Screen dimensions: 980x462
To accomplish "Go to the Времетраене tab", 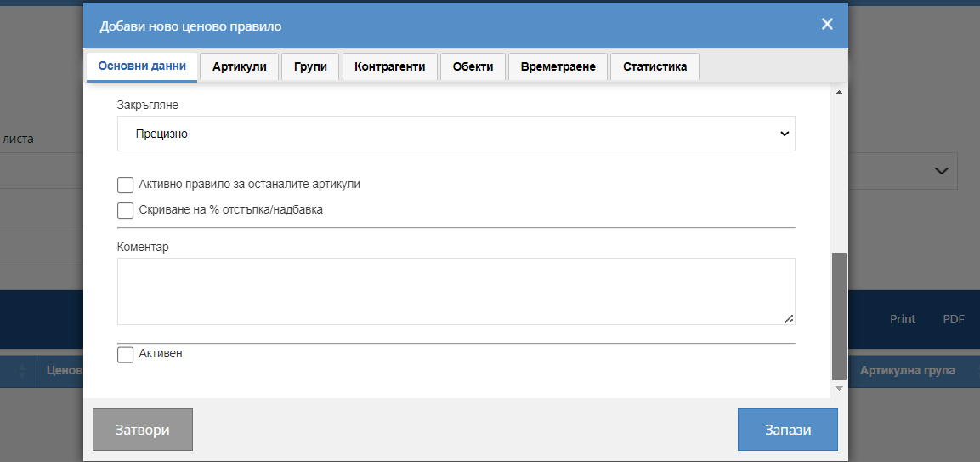I will (x=558, y=67).
